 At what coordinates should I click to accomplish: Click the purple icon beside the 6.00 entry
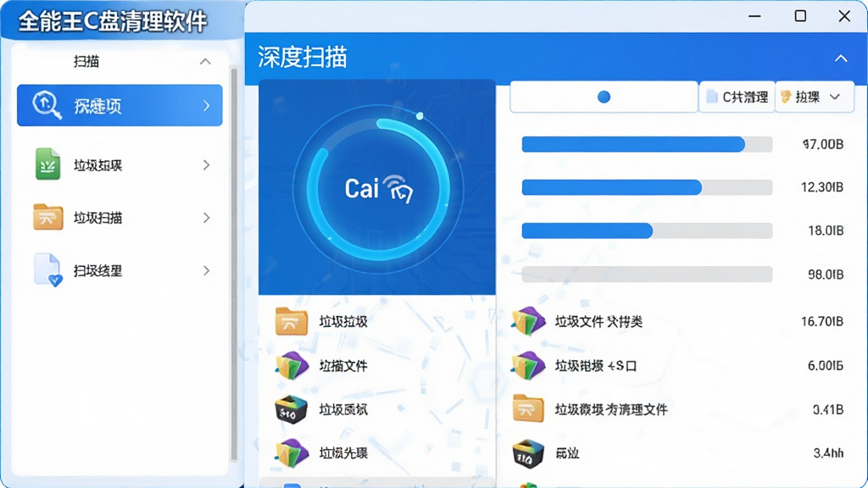pos(527,366)
